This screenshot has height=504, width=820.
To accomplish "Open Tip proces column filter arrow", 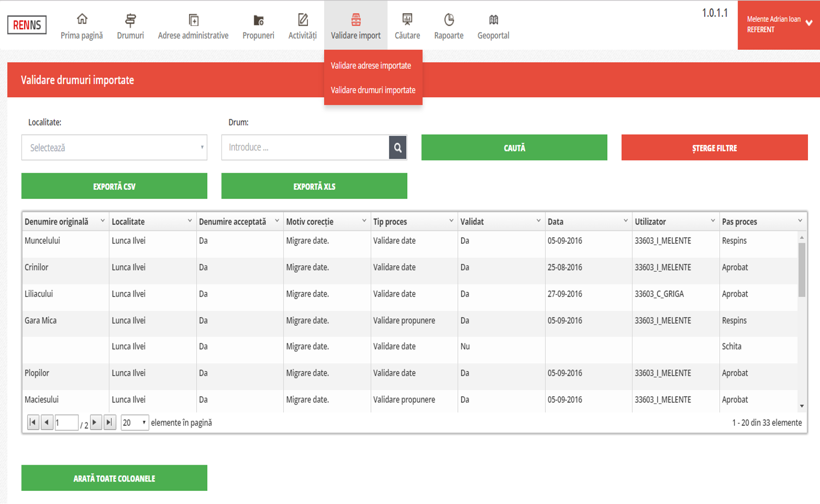I will click(x=451, y=221).
